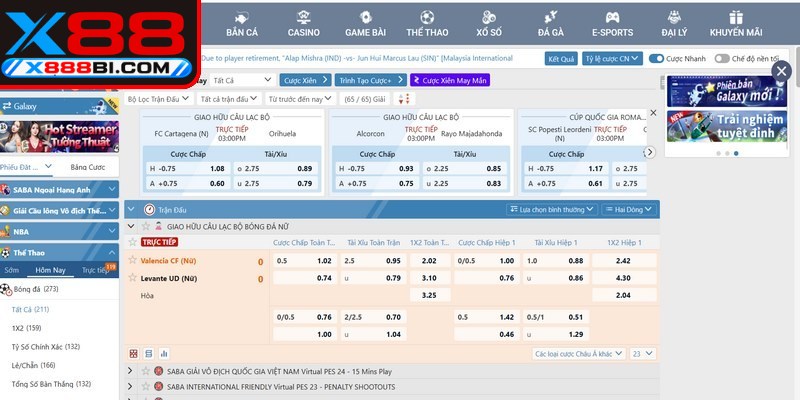Toggle the Cược Nhanh switch
This screenshot has height=400, width=800.
pos(656,59)
